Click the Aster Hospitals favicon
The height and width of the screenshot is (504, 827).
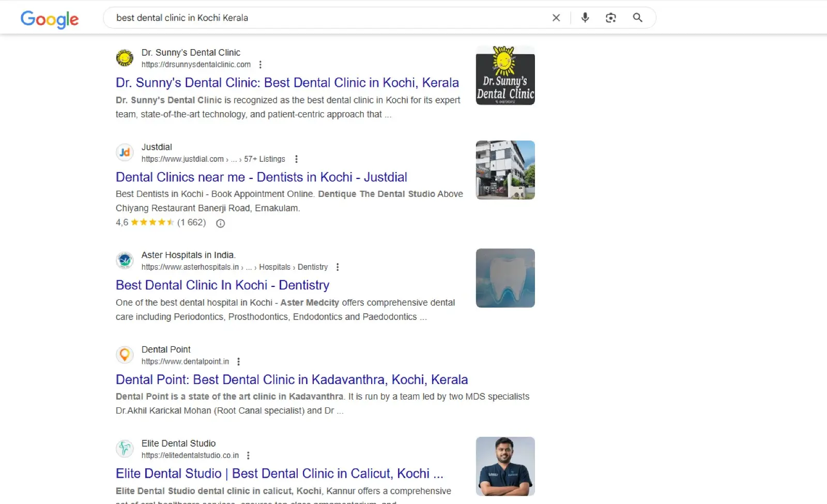[x=125, y=261]
